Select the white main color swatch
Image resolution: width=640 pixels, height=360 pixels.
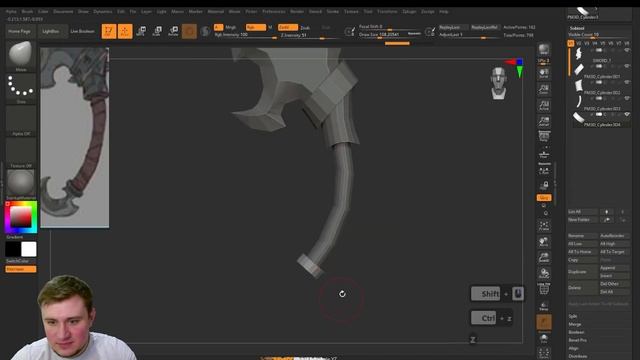(x=29, y=249)
